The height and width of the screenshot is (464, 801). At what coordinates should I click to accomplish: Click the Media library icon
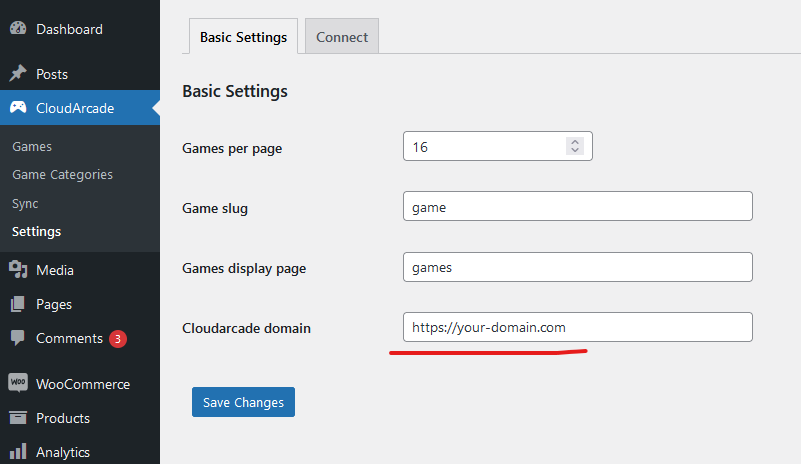(x=18, y=270)
